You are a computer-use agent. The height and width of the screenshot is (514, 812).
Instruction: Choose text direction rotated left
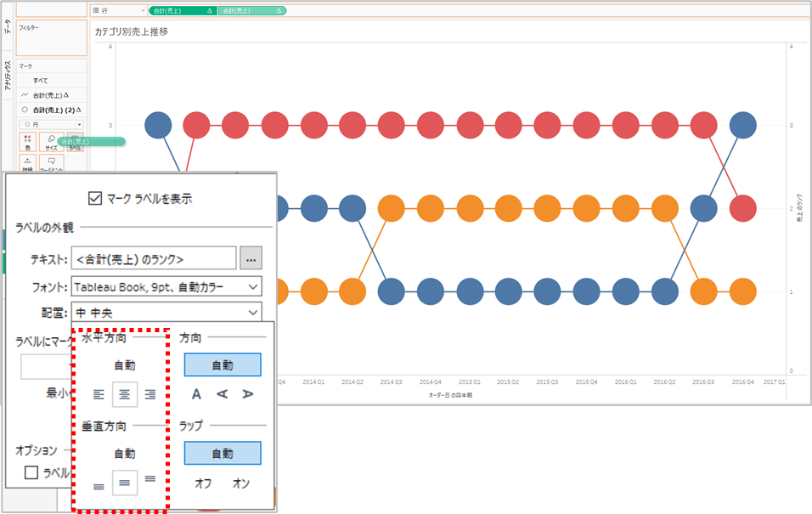223,395
